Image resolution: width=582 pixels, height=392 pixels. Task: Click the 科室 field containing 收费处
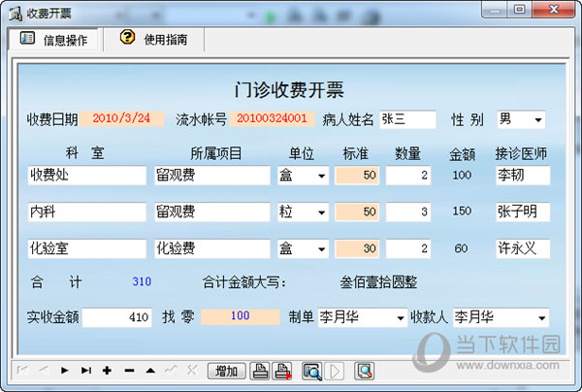(87, 176)
